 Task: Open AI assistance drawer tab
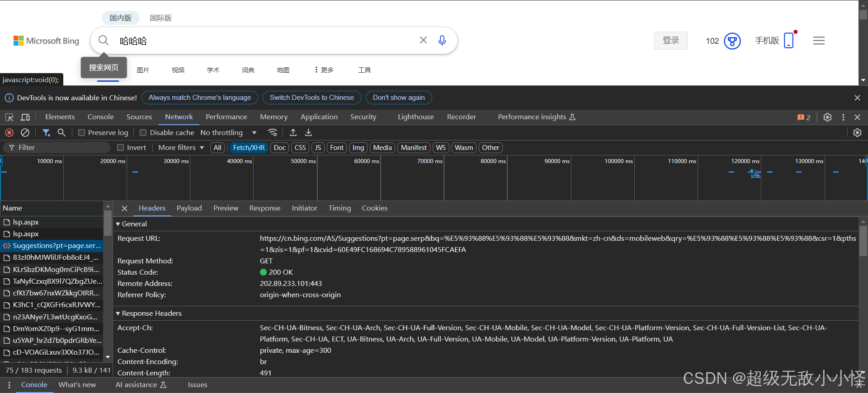point(141,385)
